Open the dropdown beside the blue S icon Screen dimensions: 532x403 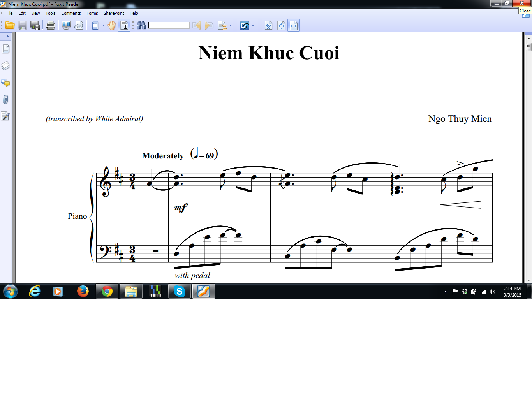[x=253, y=26]
